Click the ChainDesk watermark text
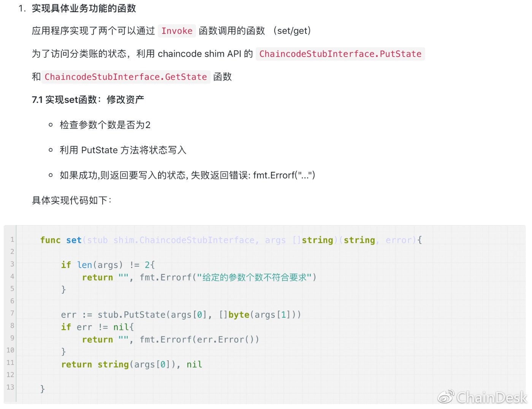Screen dimensions: 532x409 pyautogui.click(x=492, y=398)
